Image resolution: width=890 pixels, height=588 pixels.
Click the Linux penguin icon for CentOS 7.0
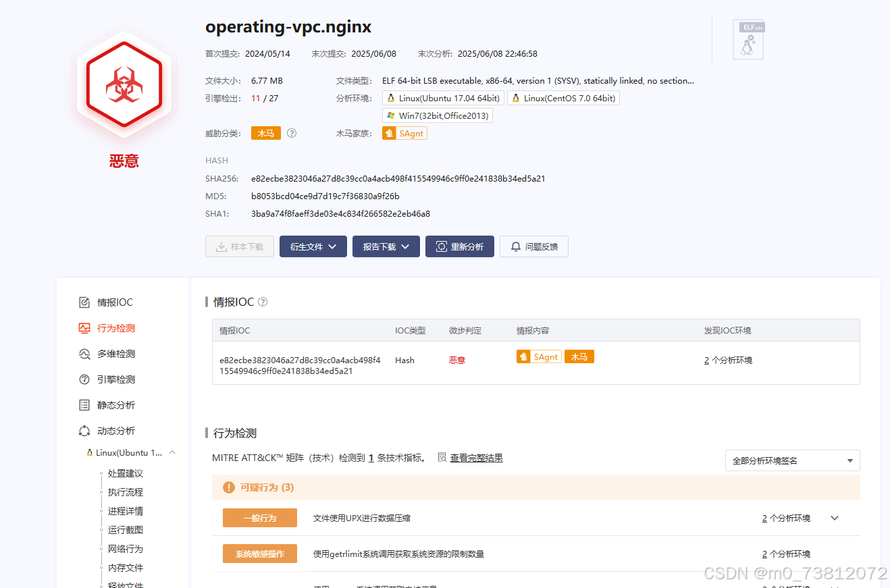coord(516,99)
